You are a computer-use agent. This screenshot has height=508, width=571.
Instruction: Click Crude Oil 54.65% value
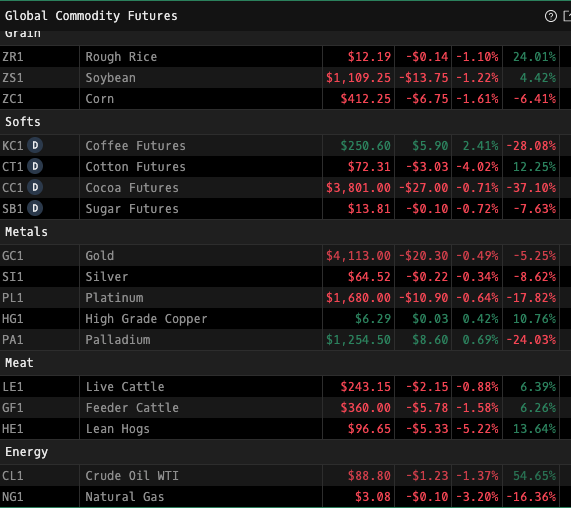click(534, 476)
